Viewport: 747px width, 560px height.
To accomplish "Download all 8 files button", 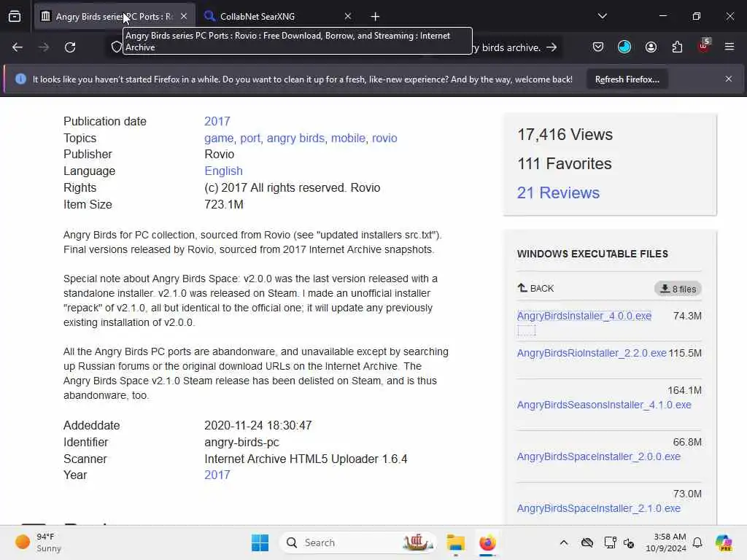I will point(678,289).
